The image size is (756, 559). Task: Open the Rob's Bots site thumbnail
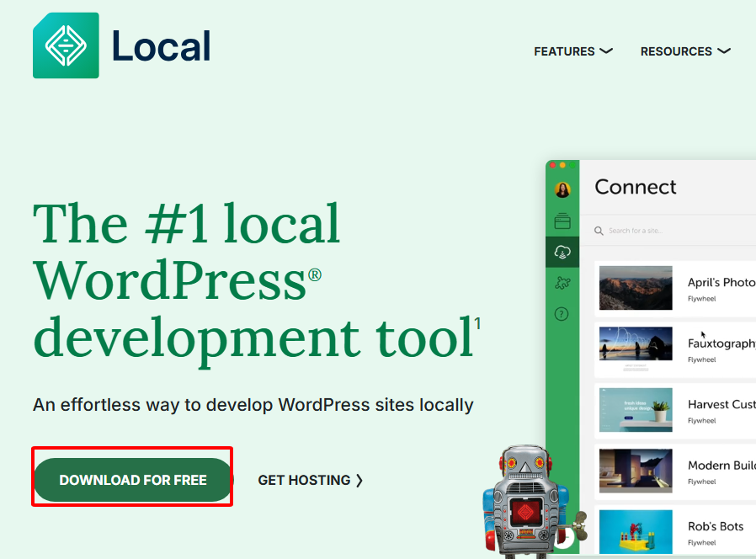(636, 531)
